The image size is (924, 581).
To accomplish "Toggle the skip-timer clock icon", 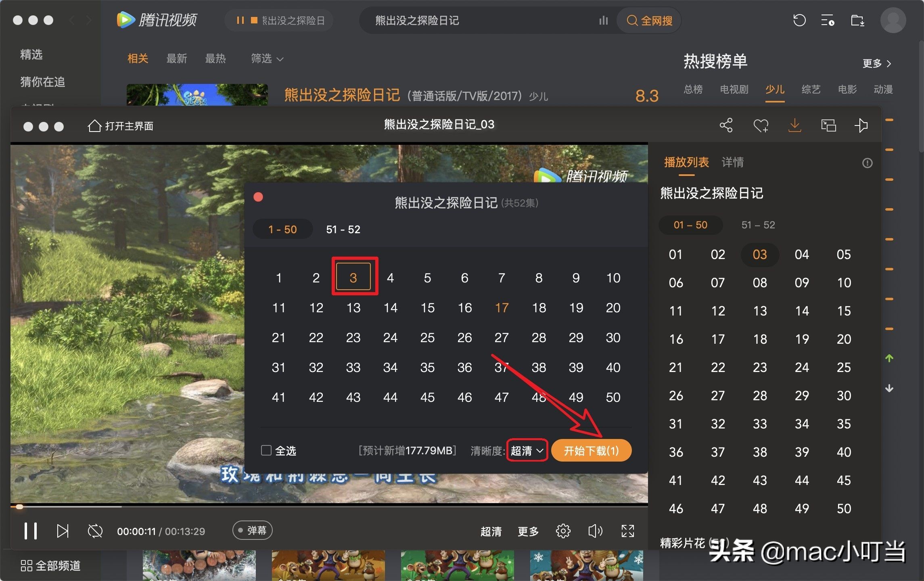I will [x=94, y=531].
